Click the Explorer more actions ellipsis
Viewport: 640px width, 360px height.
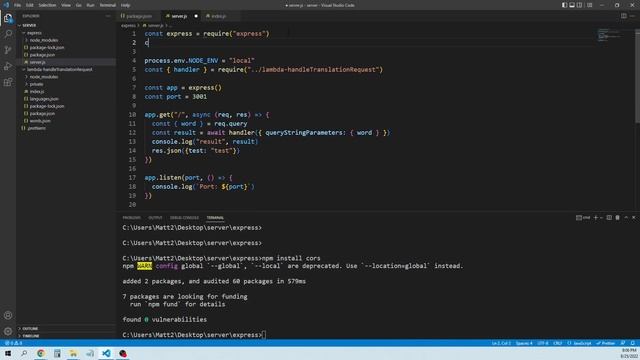108,16
